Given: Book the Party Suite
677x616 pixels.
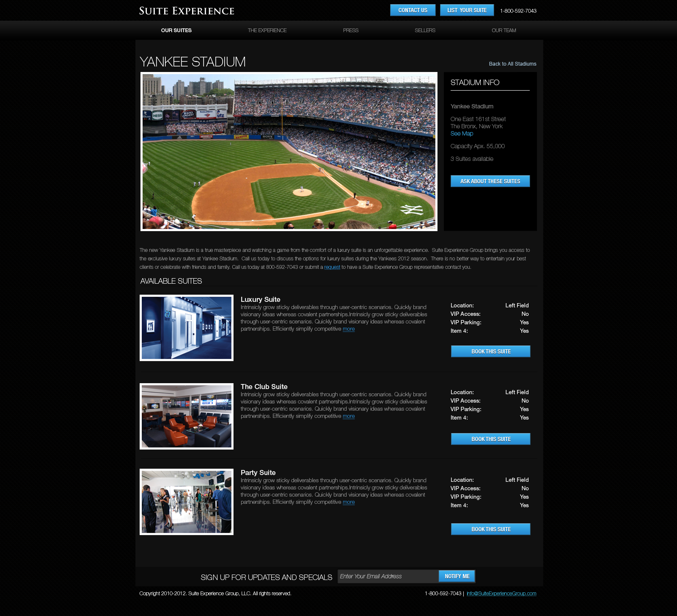Looking at the screenshot, I should 490,529.
